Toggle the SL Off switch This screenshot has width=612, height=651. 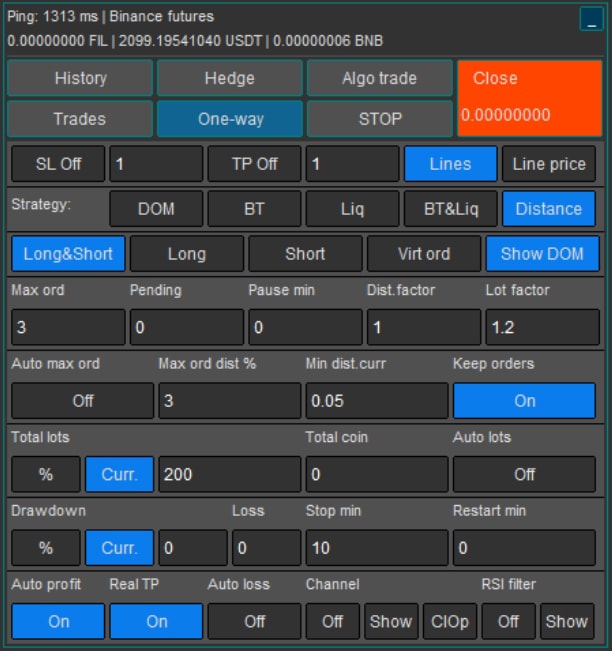pos(57,164)
